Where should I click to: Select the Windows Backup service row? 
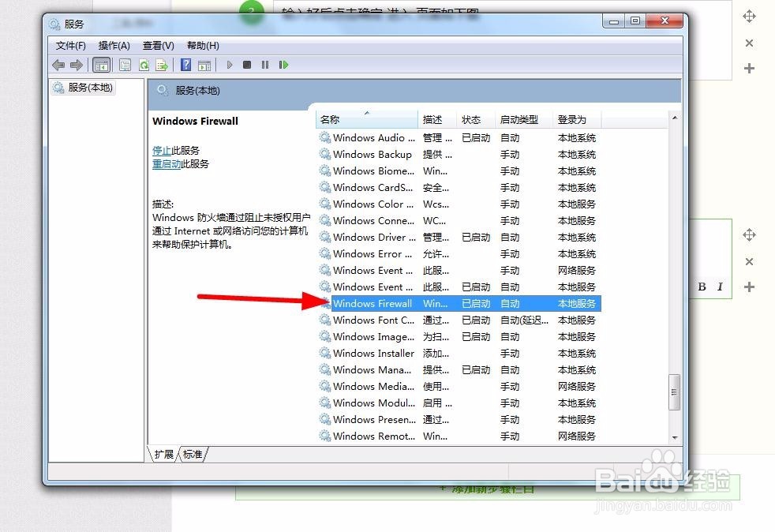coord(459,154)
